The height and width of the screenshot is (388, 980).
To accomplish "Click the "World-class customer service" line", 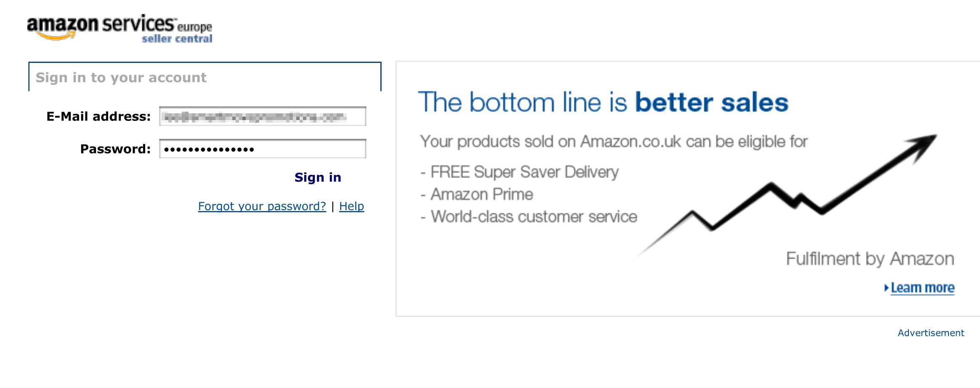I will pyautogui.click(x=534, y=217).
